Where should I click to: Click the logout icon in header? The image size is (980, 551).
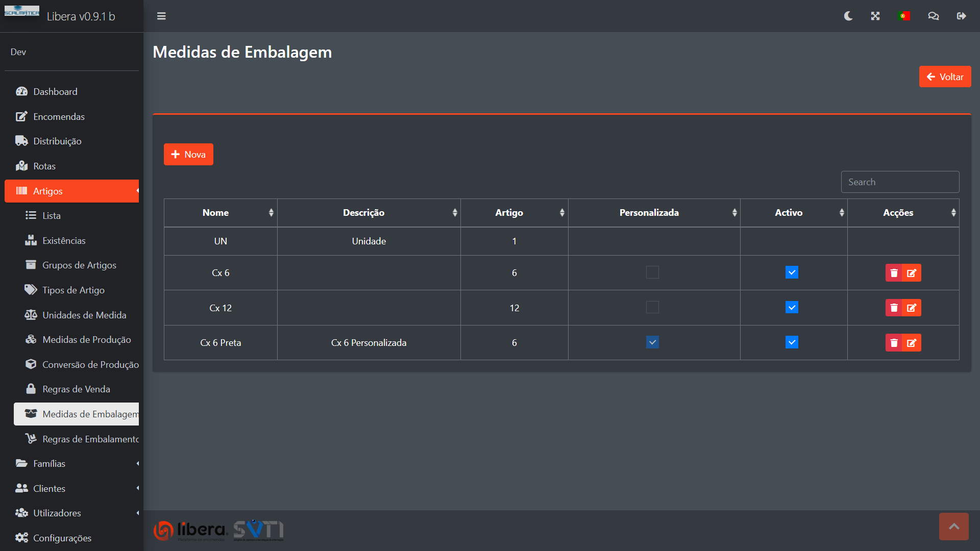click(x=961, y=16)
